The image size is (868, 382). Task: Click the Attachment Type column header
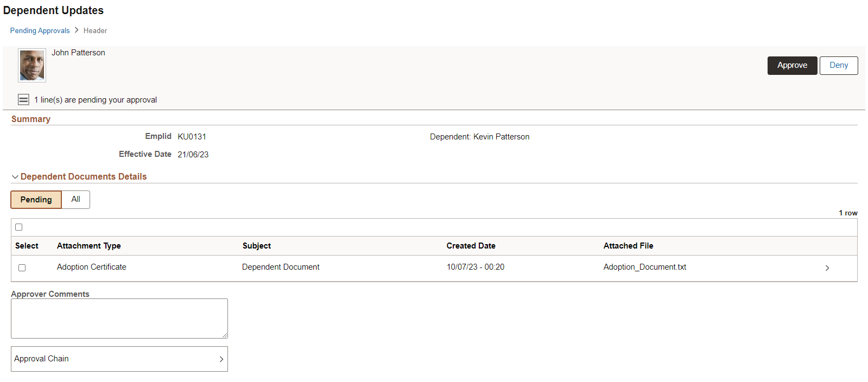coord(89,246)
